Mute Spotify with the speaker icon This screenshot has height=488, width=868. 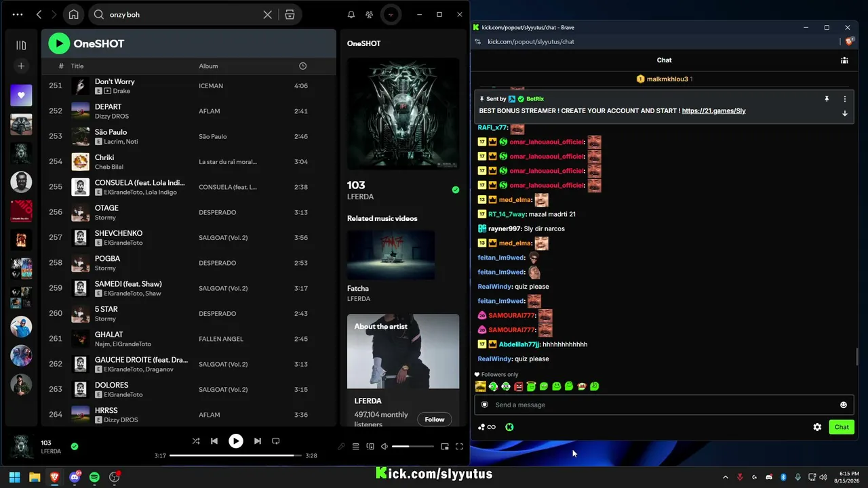tap(384, 447)
